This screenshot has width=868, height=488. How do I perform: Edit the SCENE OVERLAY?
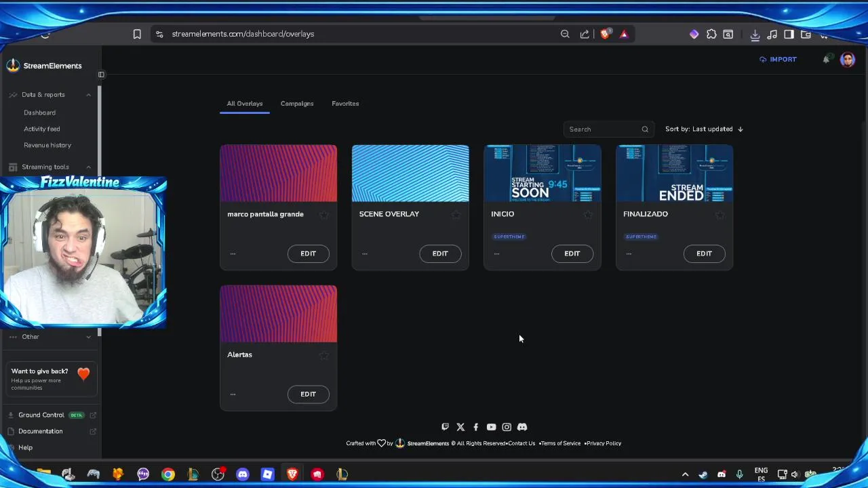(x=440, y=253)
